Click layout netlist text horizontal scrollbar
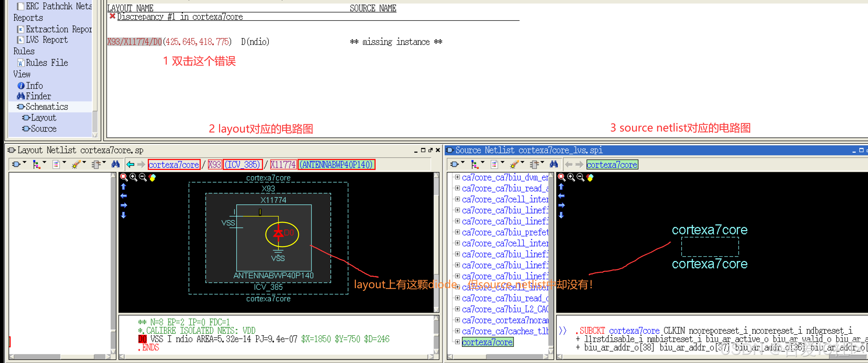Image resolution: width=868 pixels, height=363 pixels. (276, 357)
